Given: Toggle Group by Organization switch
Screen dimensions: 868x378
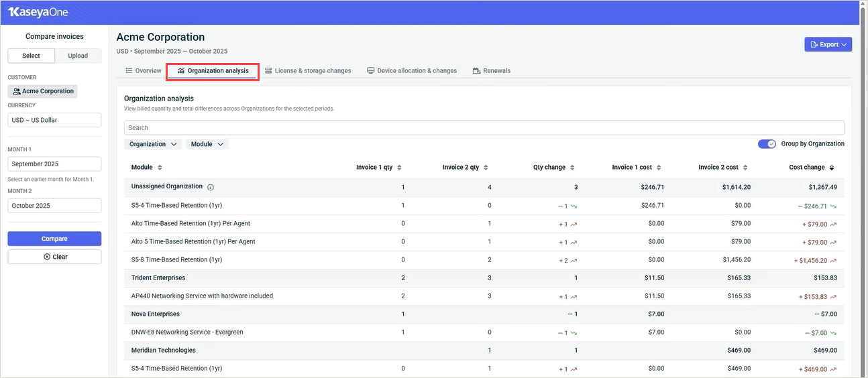Looking at the screenshot, I should tap(767, 144).
